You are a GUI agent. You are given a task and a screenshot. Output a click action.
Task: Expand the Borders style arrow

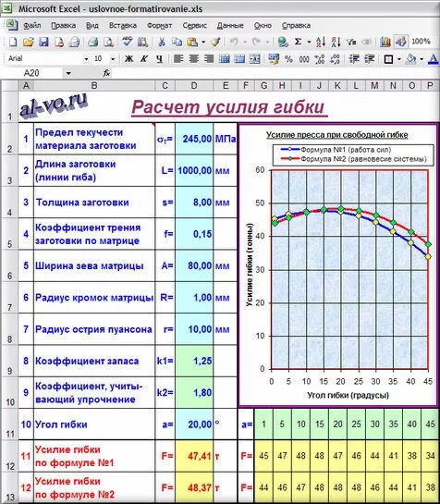(398, 59)
